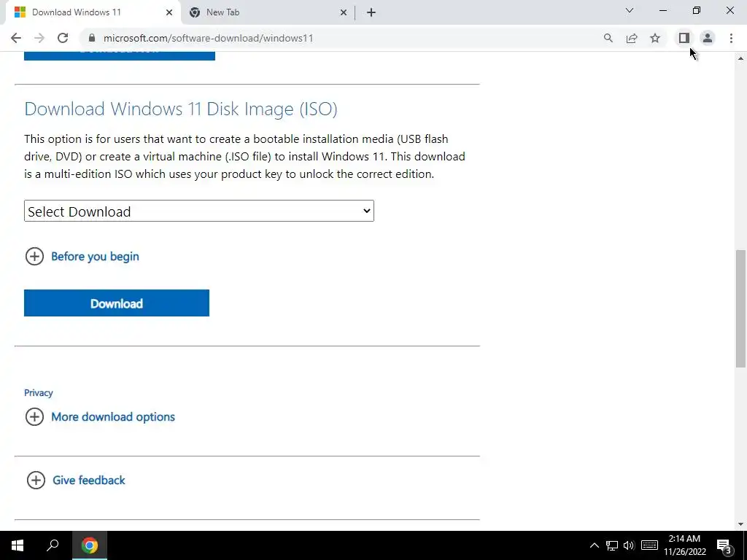Click the Download Windows 11 Disk Image (ISO) heading
Viewport: 747px width, 560px height.
181,109
